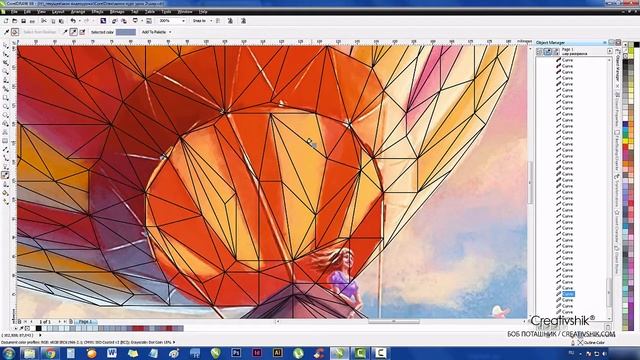The image size is (640, 360).
Task: Expand the document color profiles arrow
Action: (x=174, y=342)
